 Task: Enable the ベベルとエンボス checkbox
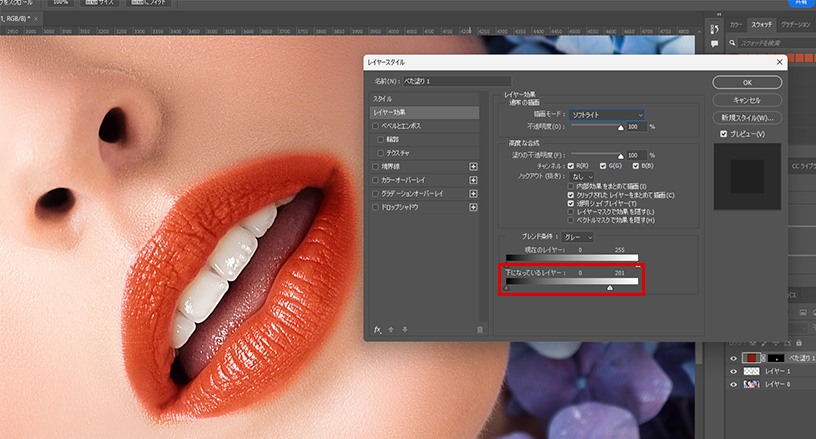tap(376, 127)
